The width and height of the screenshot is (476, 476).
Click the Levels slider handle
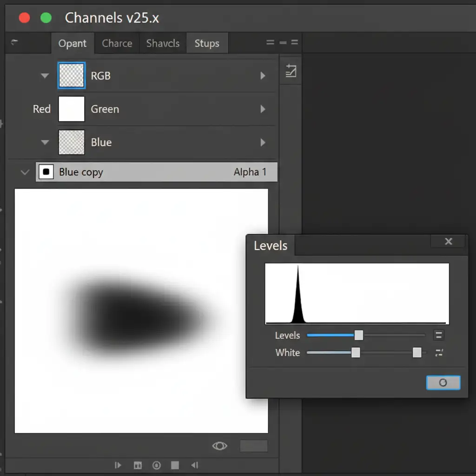click(x=358, y=335)
